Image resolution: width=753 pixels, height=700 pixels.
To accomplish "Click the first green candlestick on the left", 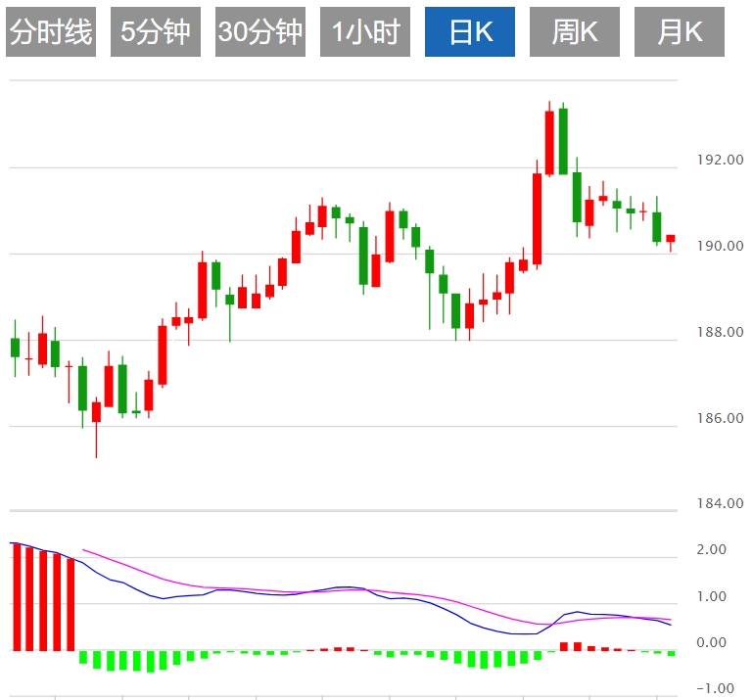I will (x=16, y=348).
